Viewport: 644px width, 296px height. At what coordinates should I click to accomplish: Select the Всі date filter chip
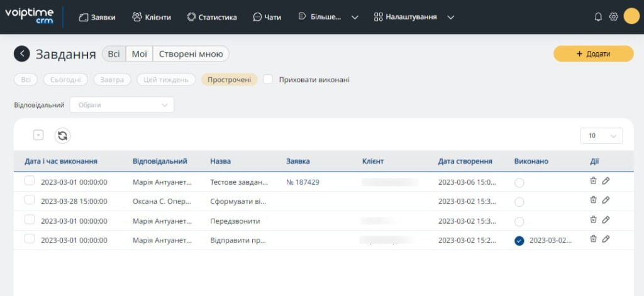(26, 80)
